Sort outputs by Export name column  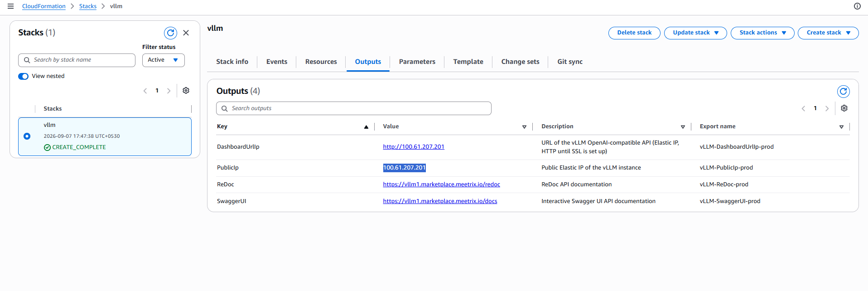click(841, 127)
